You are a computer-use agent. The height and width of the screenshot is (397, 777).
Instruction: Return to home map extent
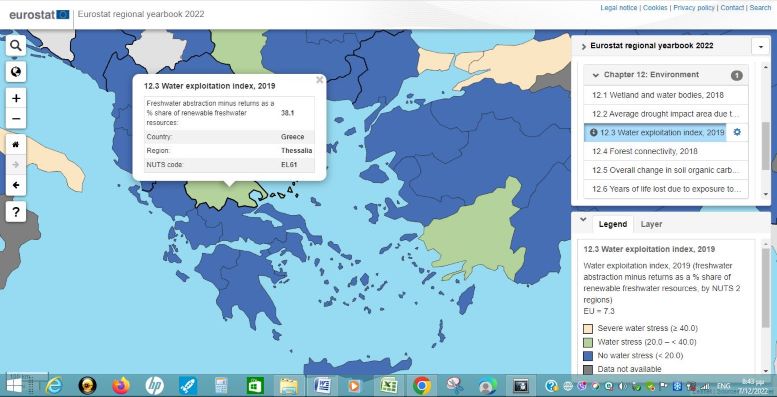(x=16, y=144)
